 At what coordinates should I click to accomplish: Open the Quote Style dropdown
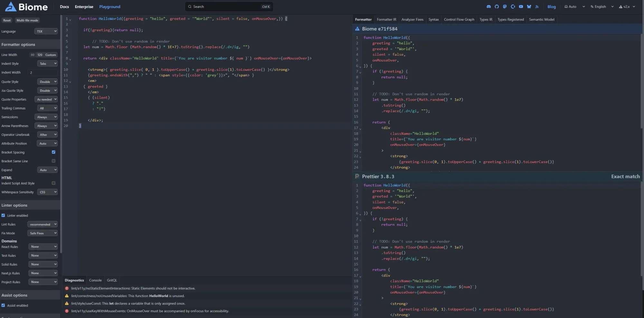(x=47, y=82)
